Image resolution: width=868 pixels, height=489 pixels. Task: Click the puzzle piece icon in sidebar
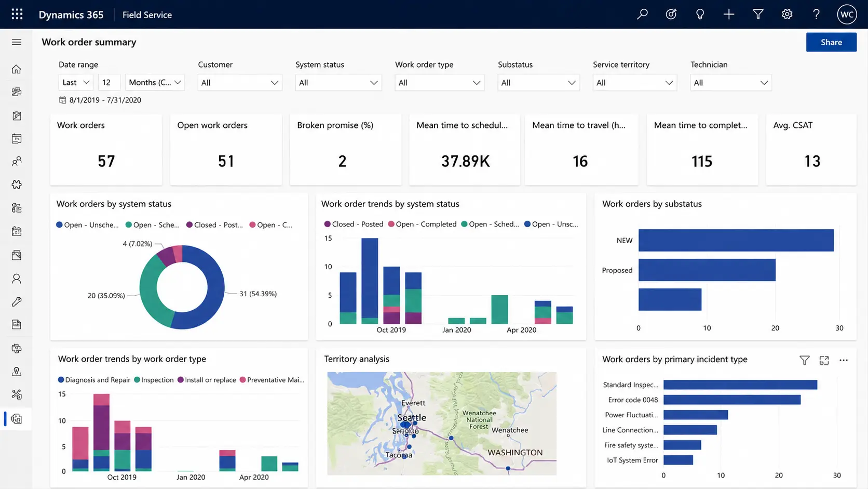pyautogui.click(x=17, y=184)
